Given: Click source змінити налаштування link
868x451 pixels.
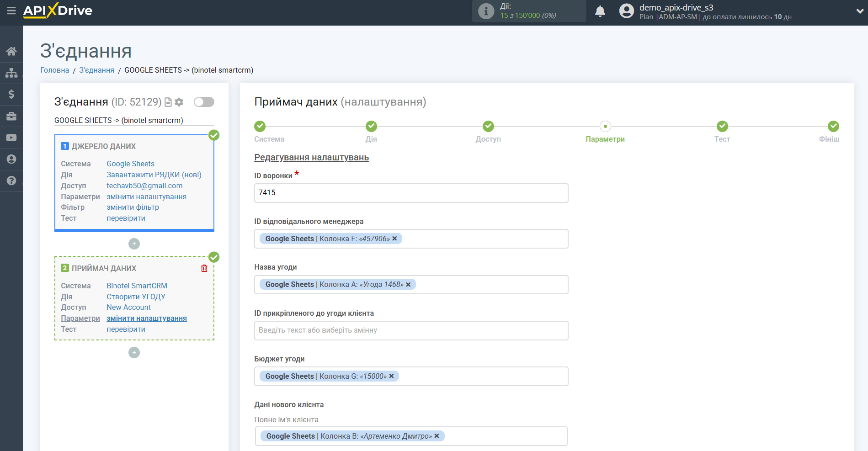Looking at the screenshot, I should (x=147, y=196).
